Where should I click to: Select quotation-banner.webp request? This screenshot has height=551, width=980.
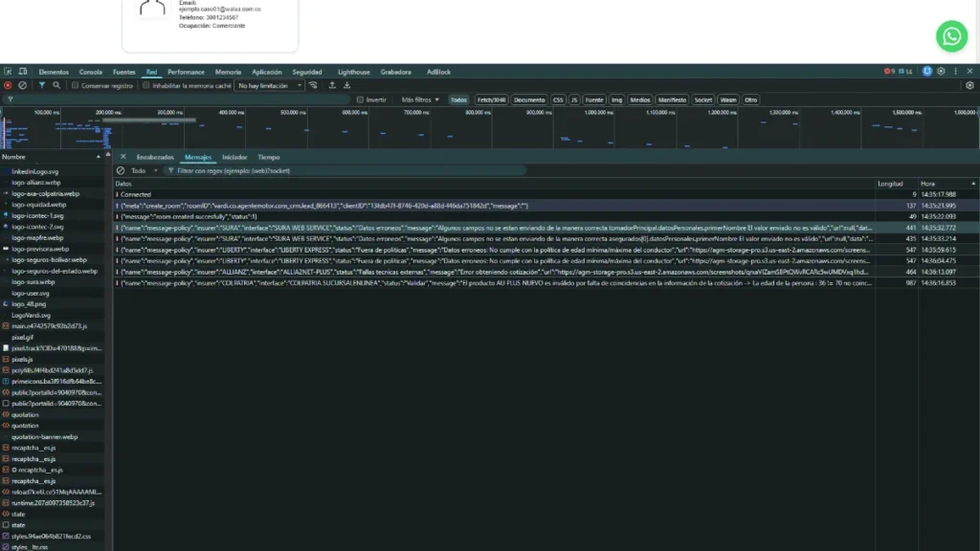point(44,436)
